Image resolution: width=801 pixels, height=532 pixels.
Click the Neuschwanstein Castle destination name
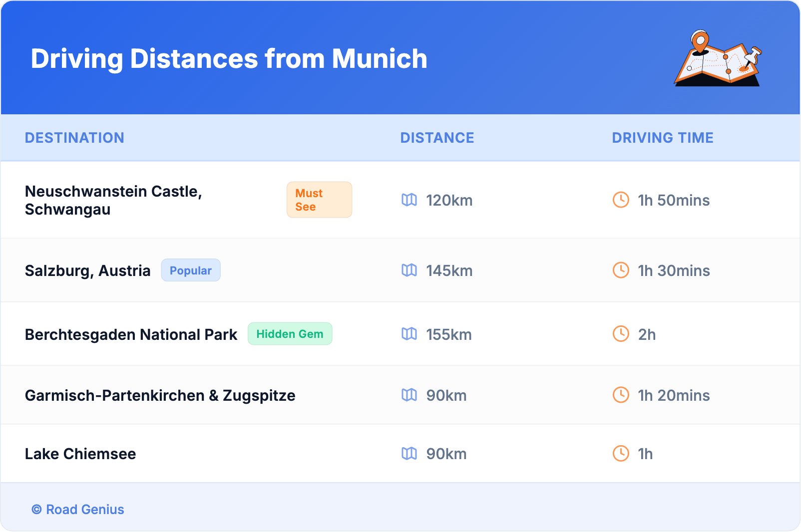tap(114, 200)
